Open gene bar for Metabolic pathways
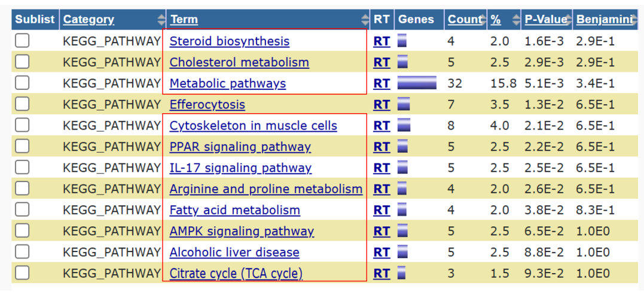 [x=417, y=83]
